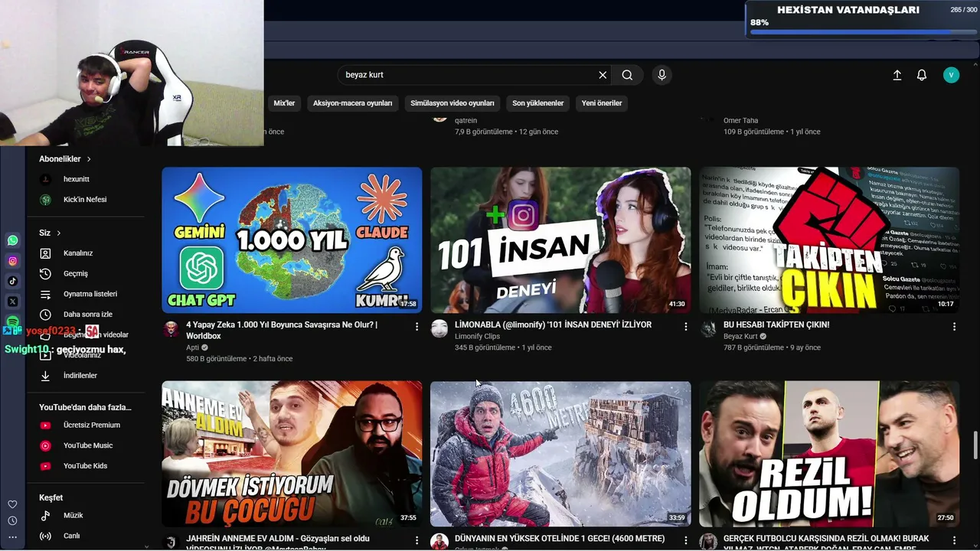980x551 pixels.
Task: Open Kanalınız from the sidebar icon
Action: pyautogui.click(x=46, y=253)
